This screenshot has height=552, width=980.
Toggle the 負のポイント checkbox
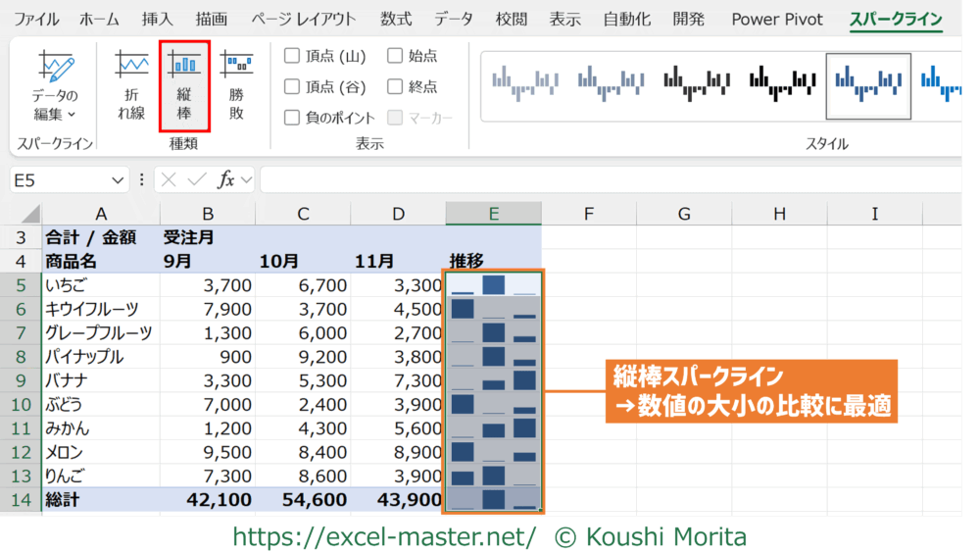tap(292, 118)
